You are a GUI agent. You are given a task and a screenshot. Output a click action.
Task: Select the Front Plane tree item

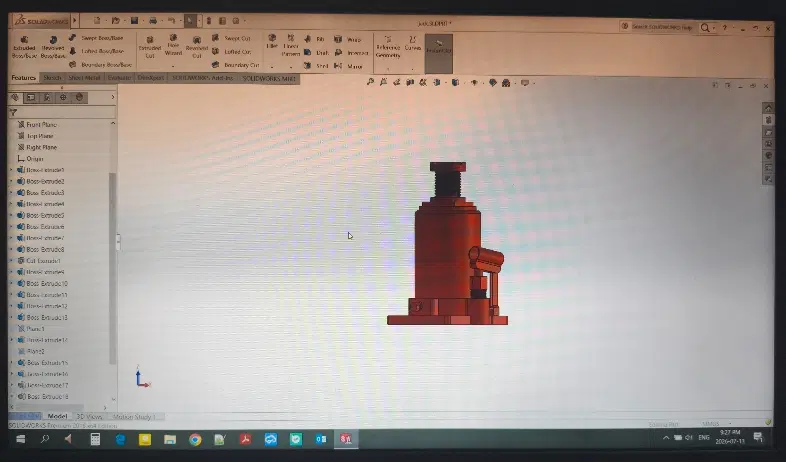(41, 124)
